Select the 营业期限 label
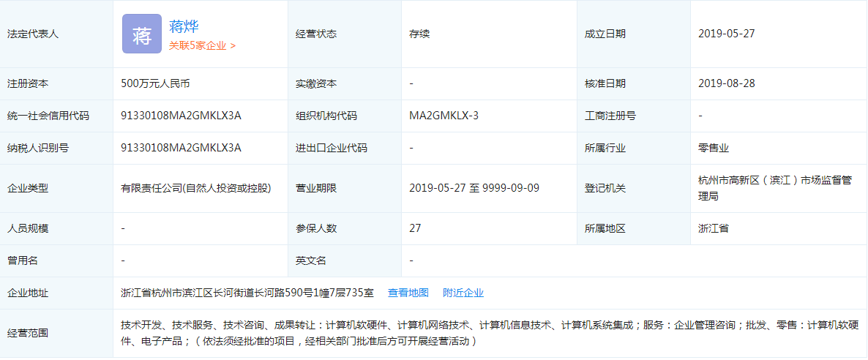868x360 pixels. point(316,188)
